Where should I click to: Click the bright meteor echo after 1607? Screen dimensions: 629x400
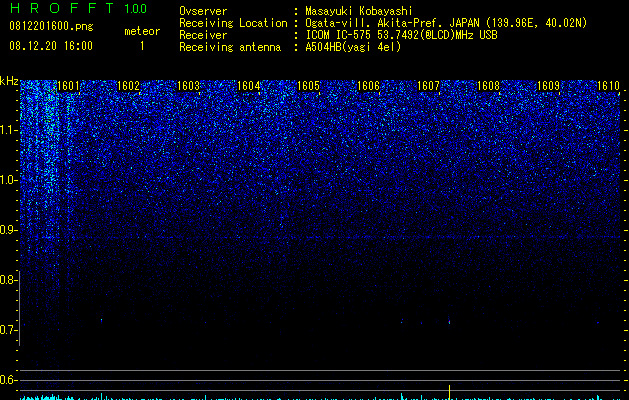coord(449,321)
